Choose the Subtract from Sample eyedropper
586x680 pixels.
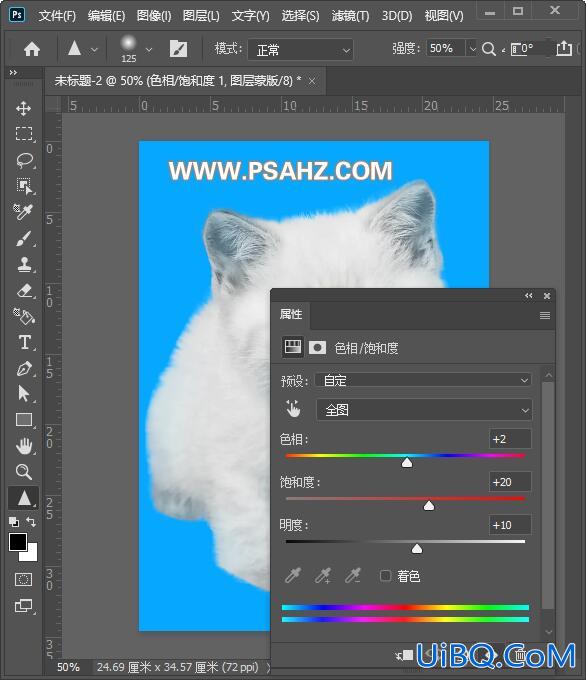pos(353,576)
